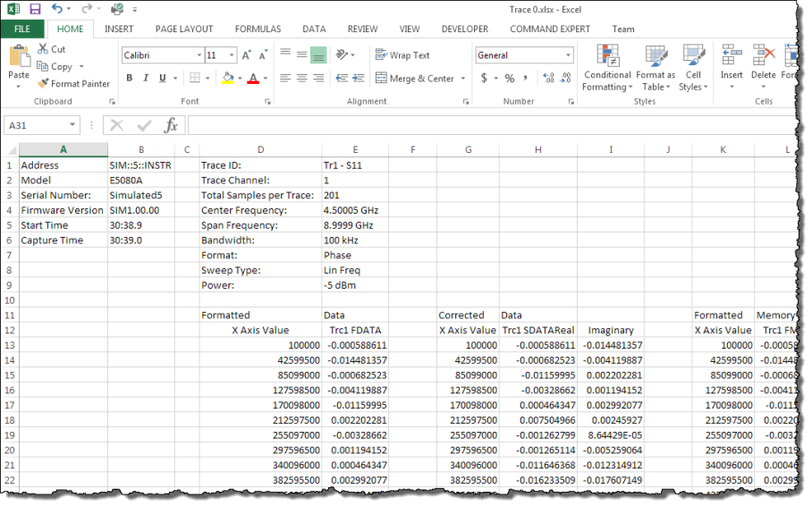Expand the General number format dropdown
812x506 pixels.
pos(568,55)
